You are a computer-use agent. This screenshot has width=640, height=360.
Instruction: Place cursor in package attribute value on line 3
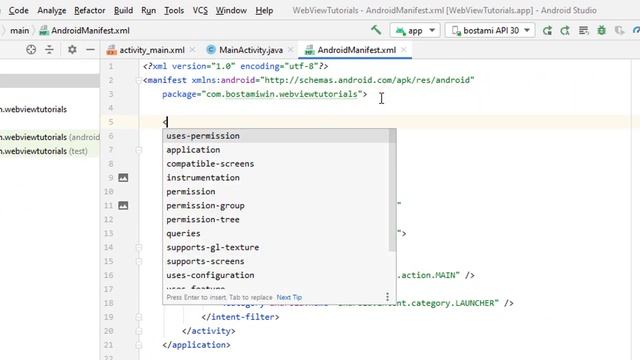282,94
